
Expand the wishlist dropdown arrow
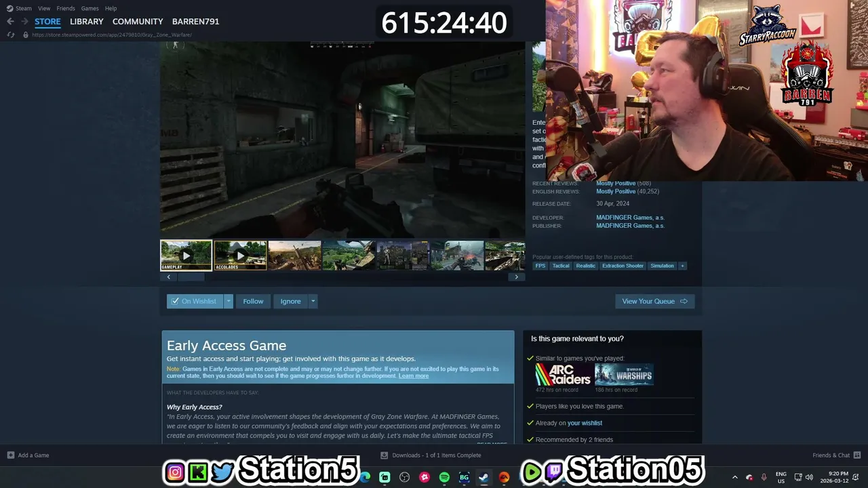click(229, 301)
